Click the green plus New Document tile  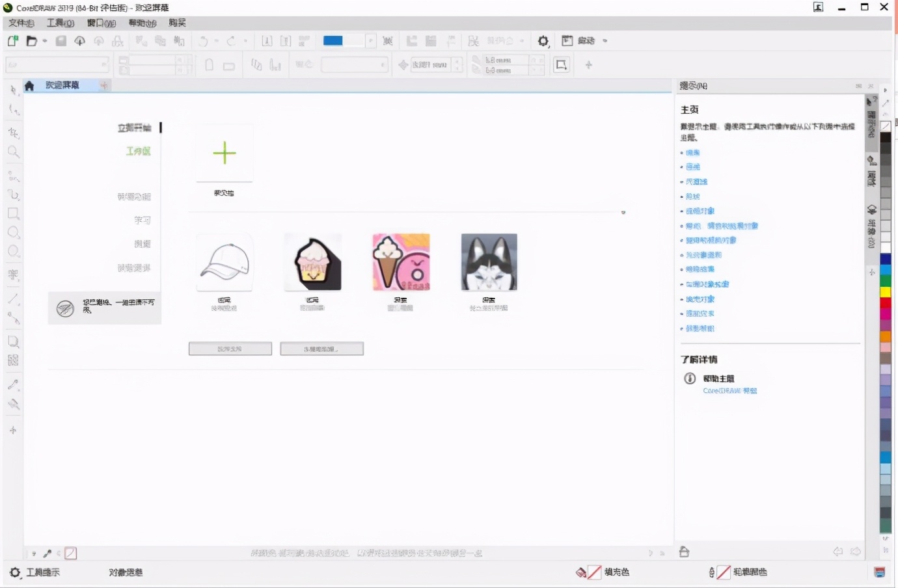coord(224,154)
